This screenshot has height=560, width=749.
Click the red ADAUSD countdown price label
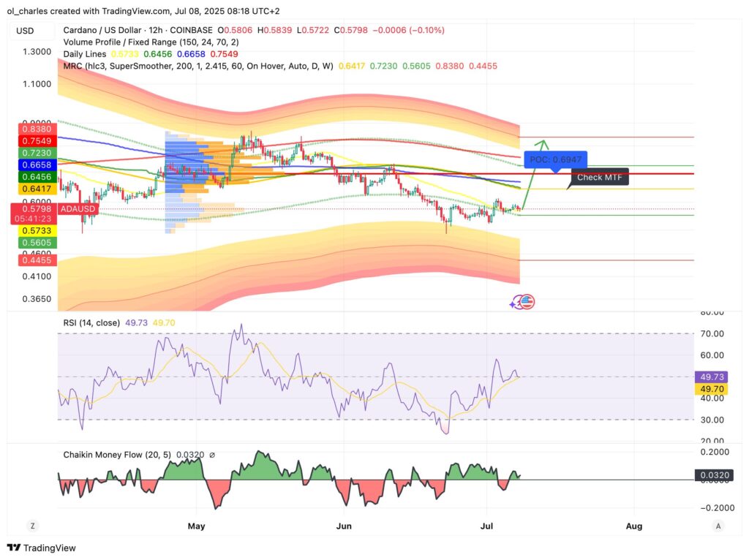(36, 213)
